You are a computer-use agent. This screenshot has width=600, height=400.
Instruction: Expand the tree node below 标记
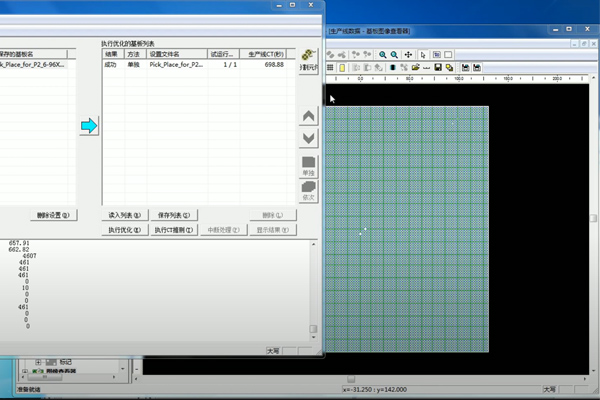[25, 371]
